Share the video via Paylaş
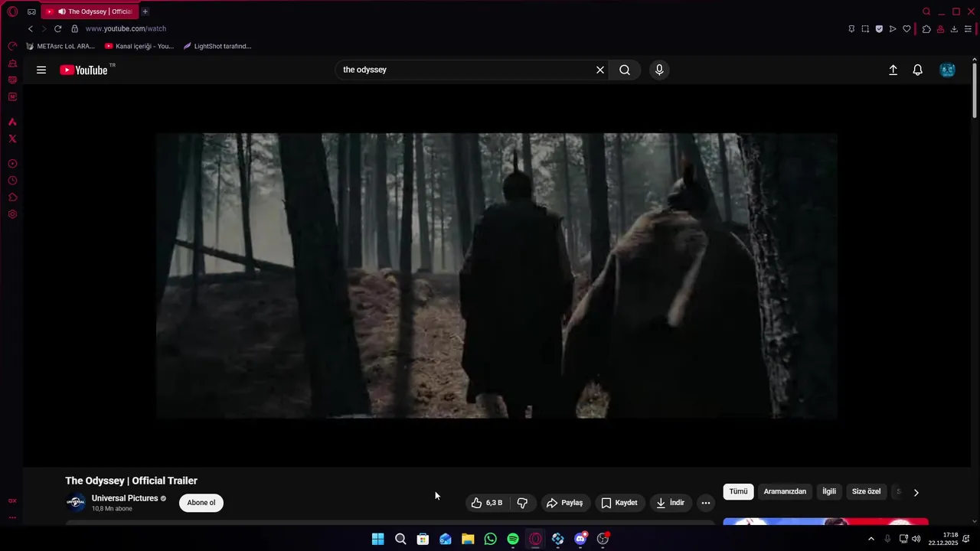The image size is (980, 551). pyautogui.click(x=565, y=503)
